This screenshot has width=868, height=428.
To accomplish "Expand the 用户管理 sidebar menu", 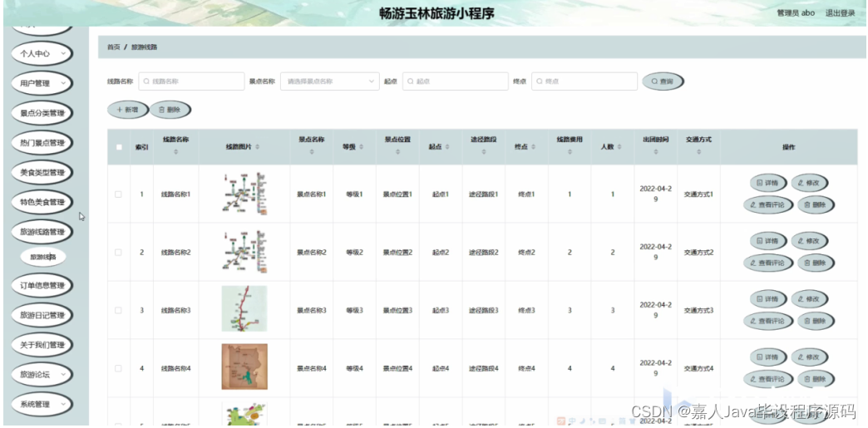I will [42, 84].
